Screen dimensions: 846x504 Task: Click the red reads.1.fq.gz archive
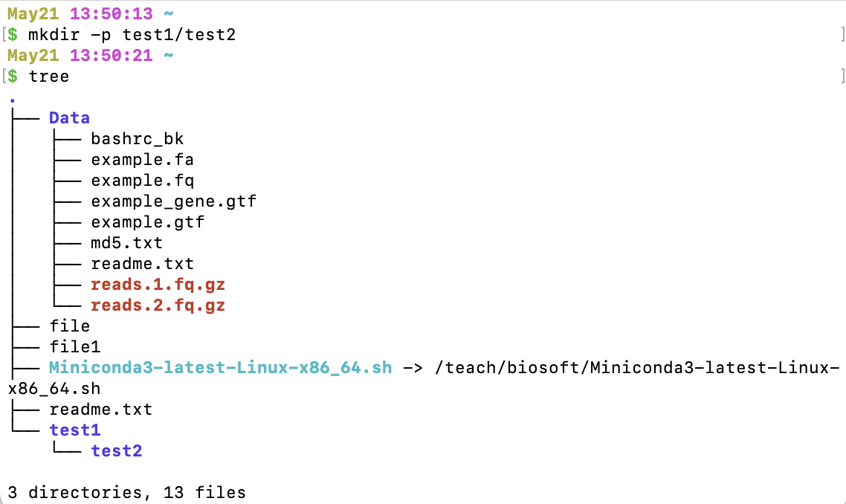[158, 285]
